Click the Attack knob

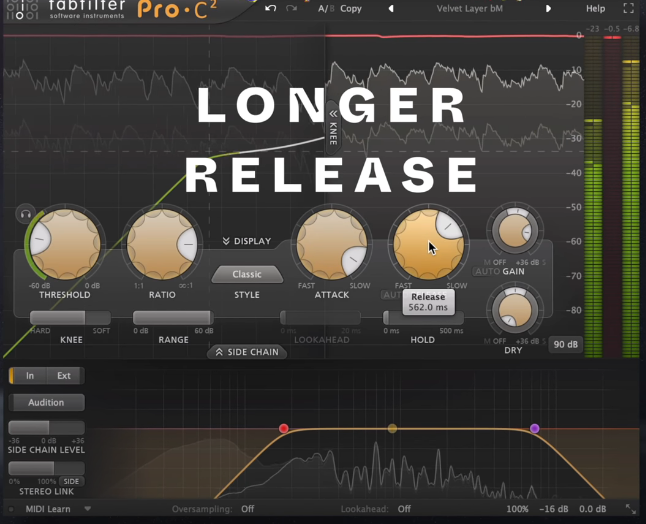(x=332, y=244)
